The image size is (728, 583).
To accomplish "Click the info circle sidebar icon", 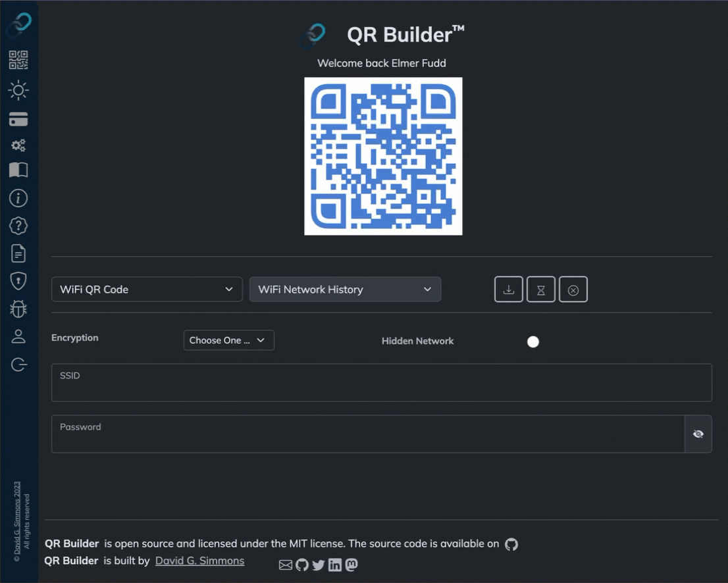I will pos(18,198).
